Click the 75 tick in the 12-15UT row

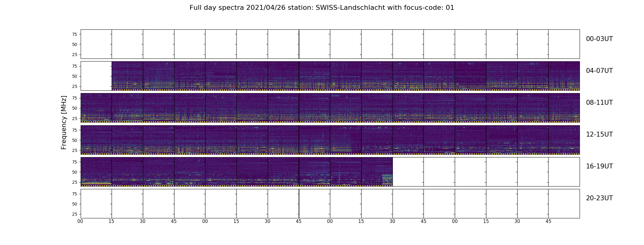(75, 130)
